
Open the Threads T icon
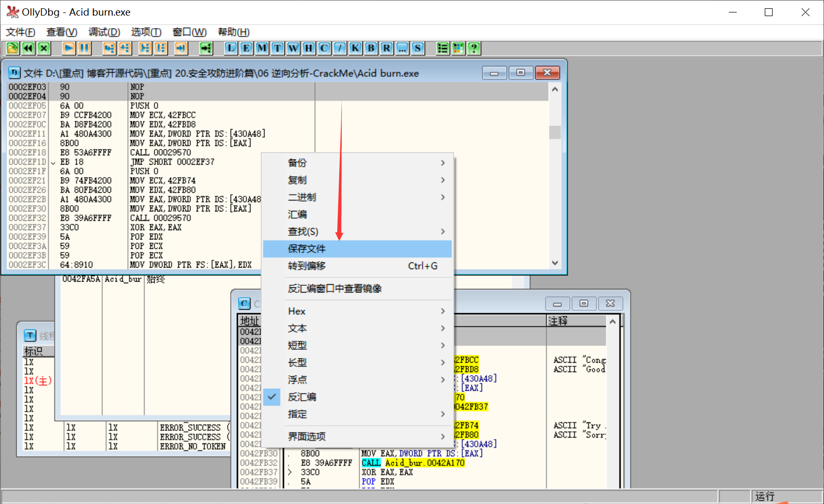pos(277,48)
